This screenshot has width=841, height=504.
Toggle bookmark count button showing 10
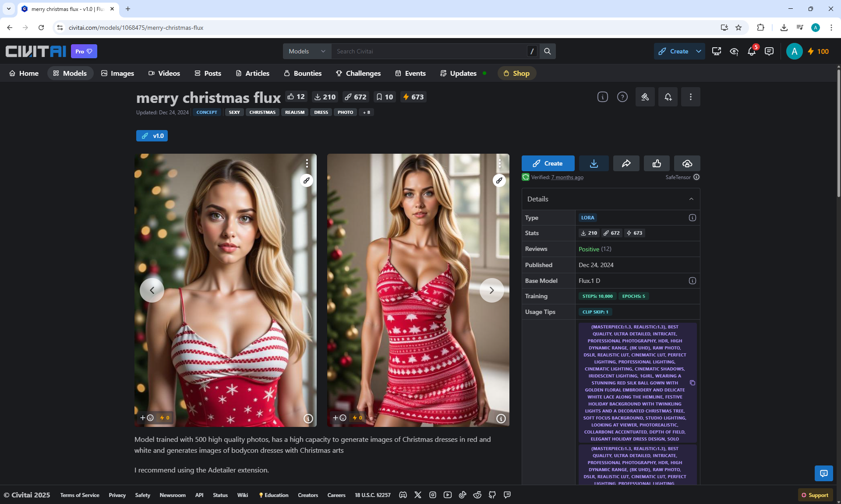tap(385, 97)
